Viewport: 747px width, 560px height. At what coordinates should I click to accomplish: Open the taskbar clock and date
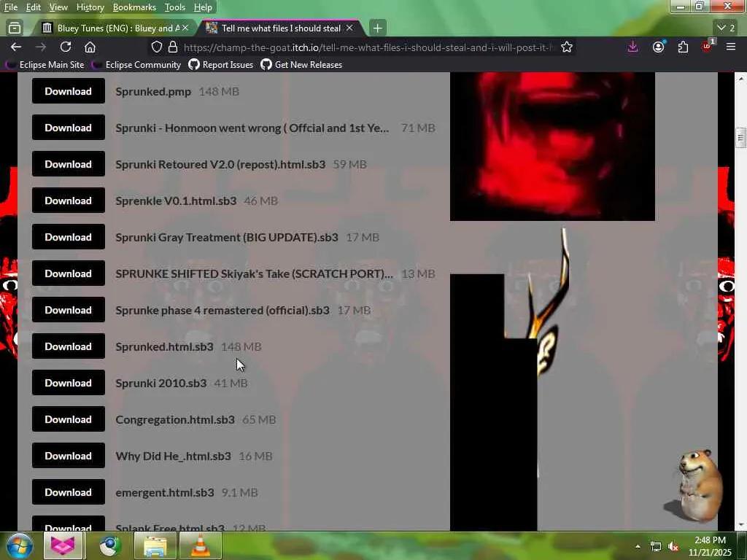click(710, 546)
